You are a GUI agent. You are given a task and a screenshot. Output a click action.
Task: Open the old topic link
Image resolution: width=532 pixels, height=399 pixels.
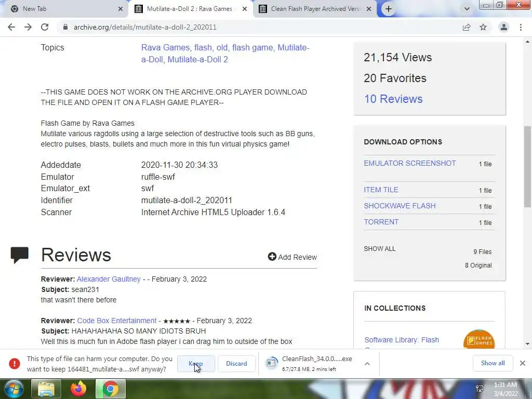coord(222,47)
